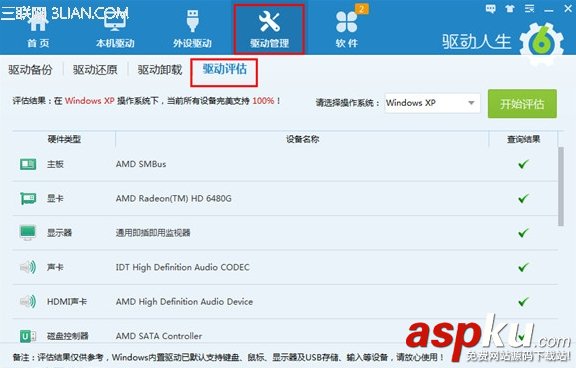Image resolution: width=576 pixels, height=368 pixels.
Task: Open the Windows XP system dropdown
Action: tap(432, 103)
